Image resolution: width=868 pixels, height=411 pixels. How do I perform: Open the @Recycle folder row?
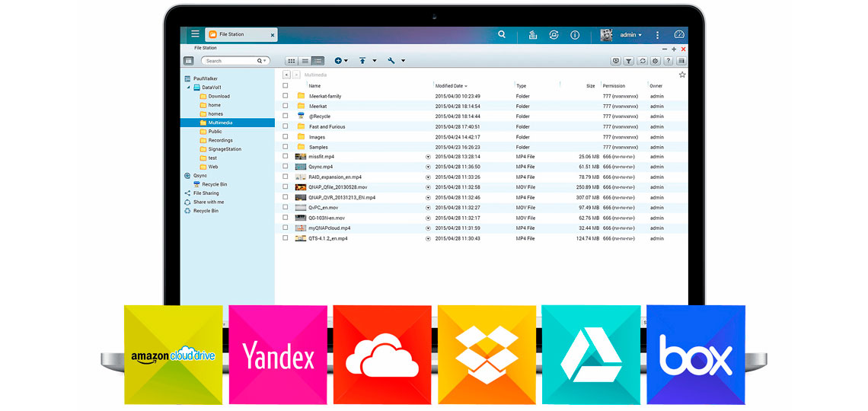(x=480, y=116)
